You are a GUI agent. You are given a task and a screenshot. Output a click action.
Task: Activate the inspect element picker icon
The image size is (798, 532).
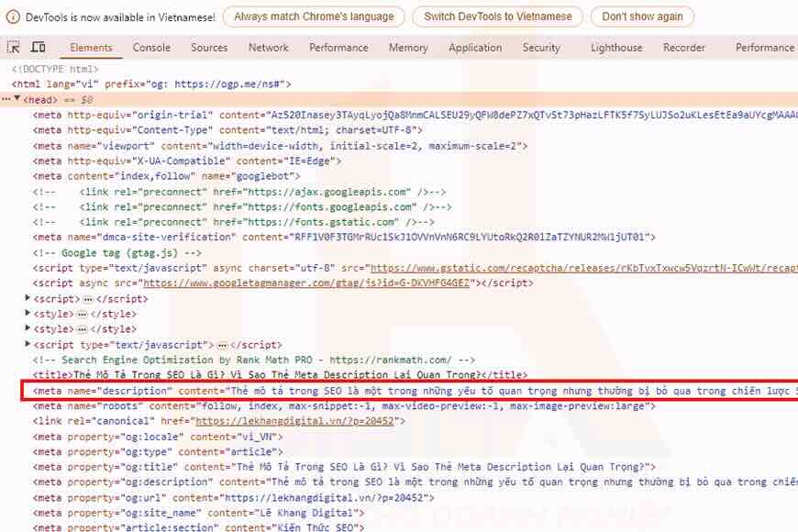[14, 48]
